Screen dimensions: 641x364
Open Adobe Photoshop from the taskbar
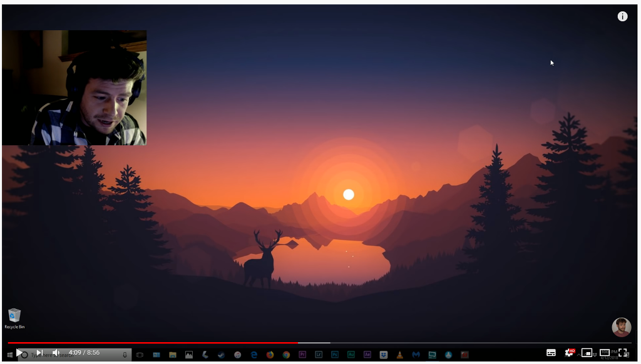point(335,355)
